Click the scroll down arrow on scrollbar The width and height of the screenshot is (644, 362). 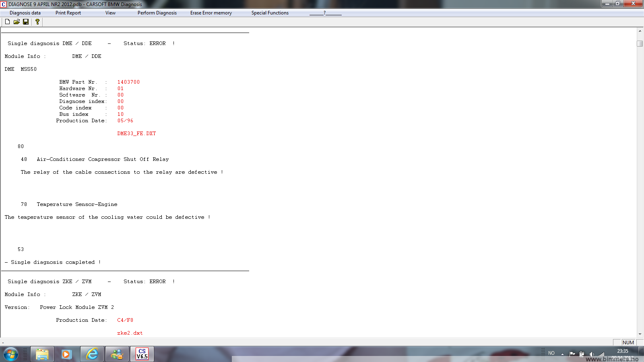[x=640, y=334]
